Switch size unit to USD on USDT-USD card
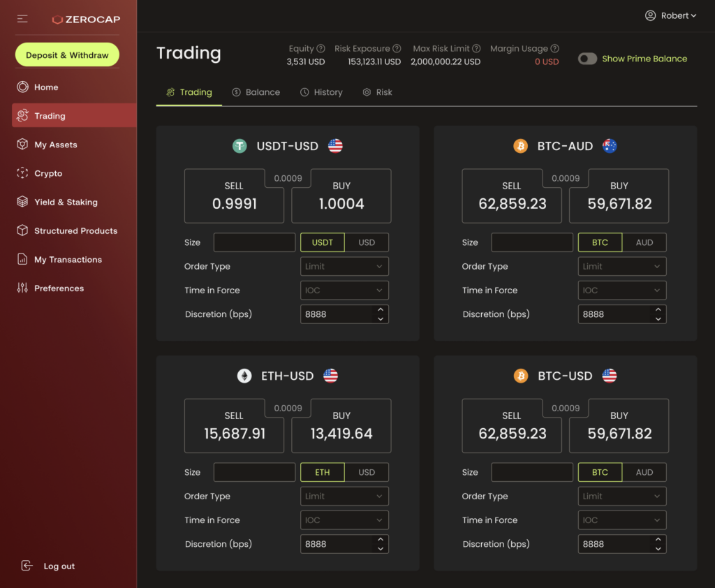This screenshot has height=588, width=715. [x=367, y=242]
